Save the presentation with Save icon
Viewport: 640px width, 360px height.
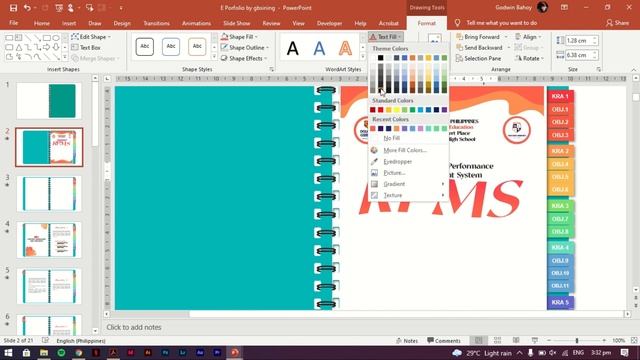[13, 8]
